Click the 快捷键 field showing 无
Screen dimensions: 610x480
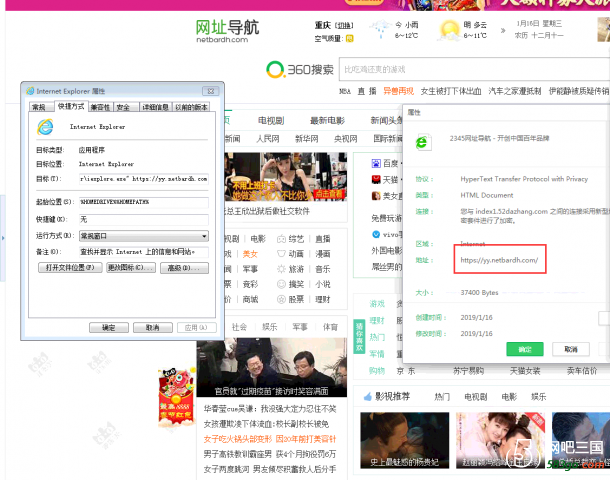144,219
